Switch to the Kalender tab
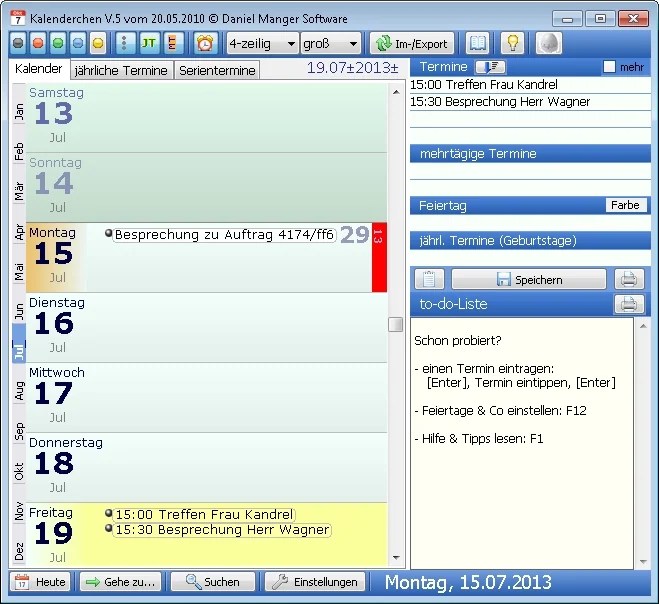This screenshot has height=604, width=659. tap(39, 69)
